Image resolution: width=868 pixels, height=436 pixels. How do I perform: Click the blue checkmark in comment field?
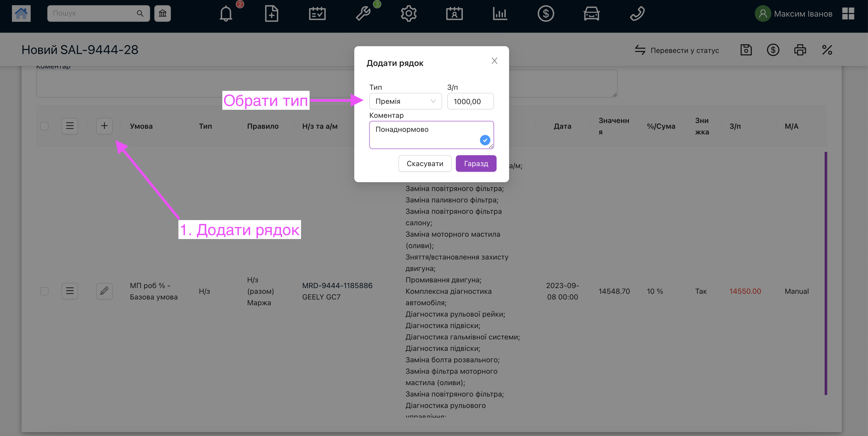[485, 140]
